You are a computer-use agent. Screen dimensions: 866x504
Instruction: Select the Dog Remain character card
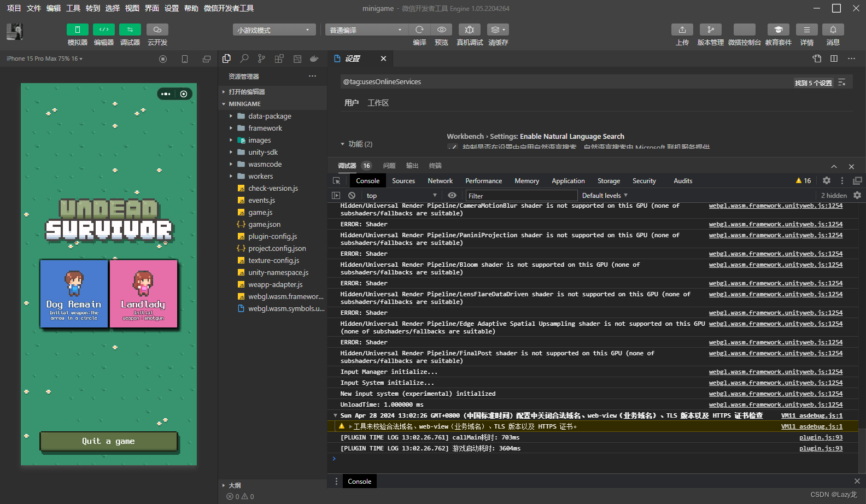coord(74,294)
